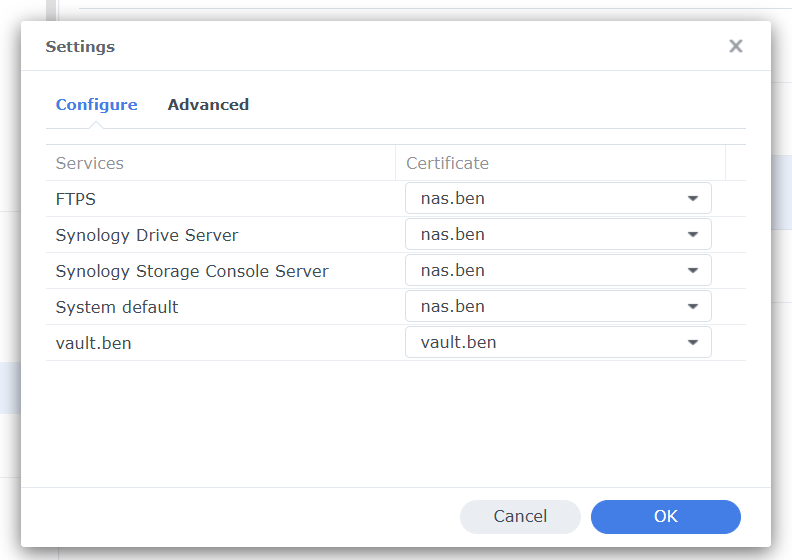Click the Services column header
Image resolution: width=792 pixels, height=560 pixels.
[x=90, y=163]
